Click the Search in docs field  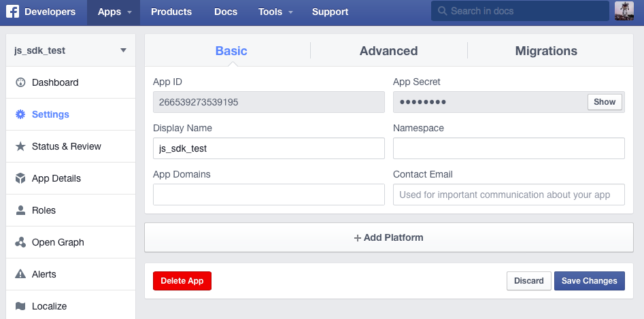click(x=520, y=11)
